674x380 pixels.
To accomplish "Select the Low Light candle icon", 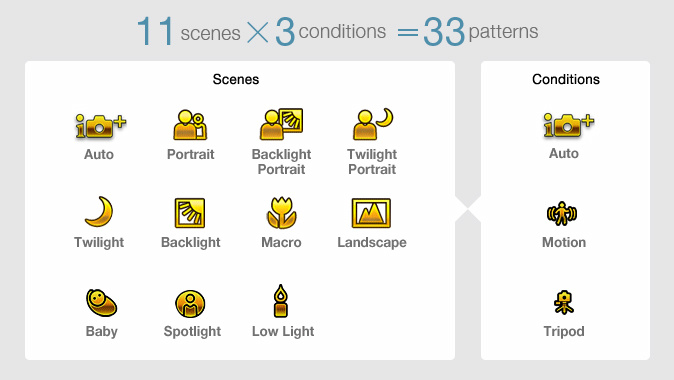I will (x=281, y=301).
